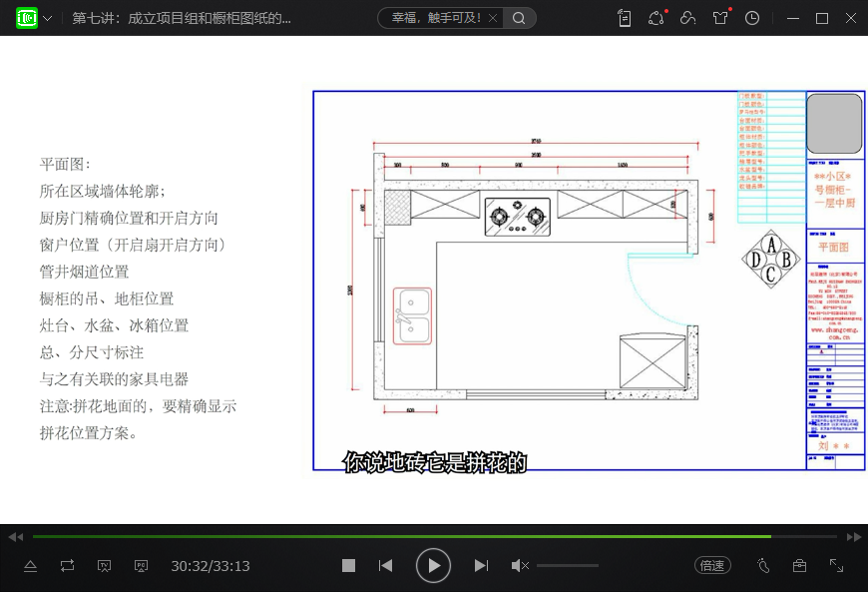This screenshot has width=868, height=592.
Task: Expand the dropdown arrow beside the logo
Action: point(48,18)
